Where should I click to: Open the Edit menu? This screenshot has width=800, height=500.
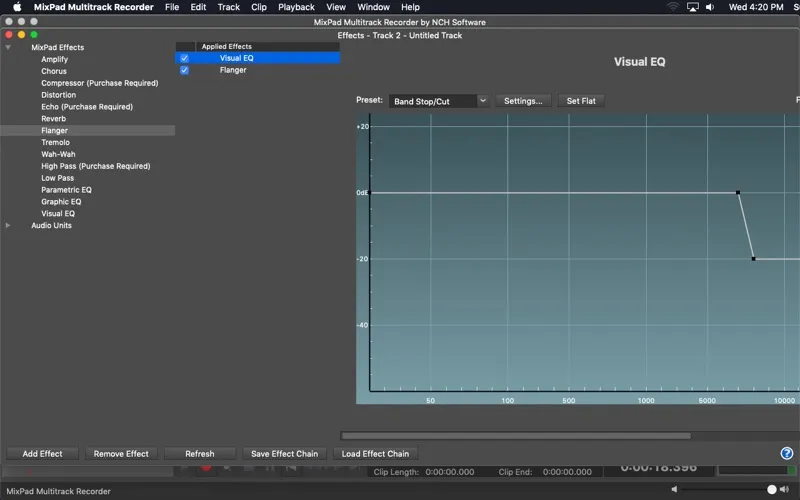[198, 7]
